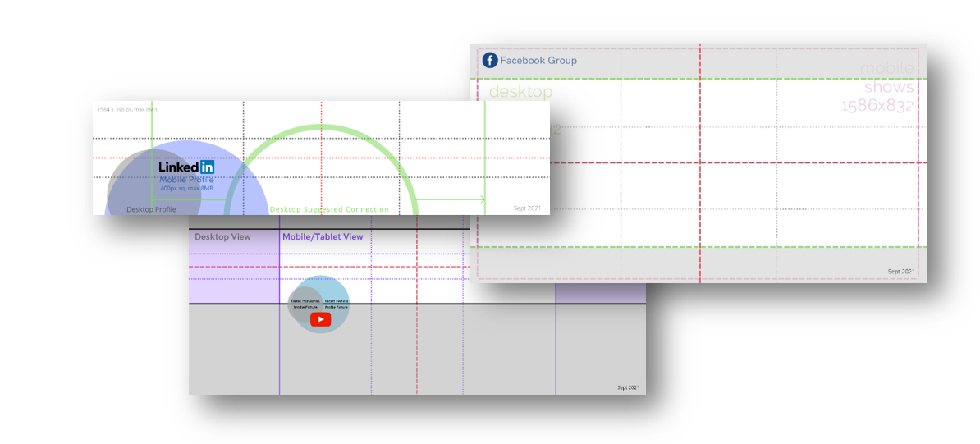The height and width of the screenshot is (444, 980).
Task: Click the red YouTube play icon
Action: (321, 319)
